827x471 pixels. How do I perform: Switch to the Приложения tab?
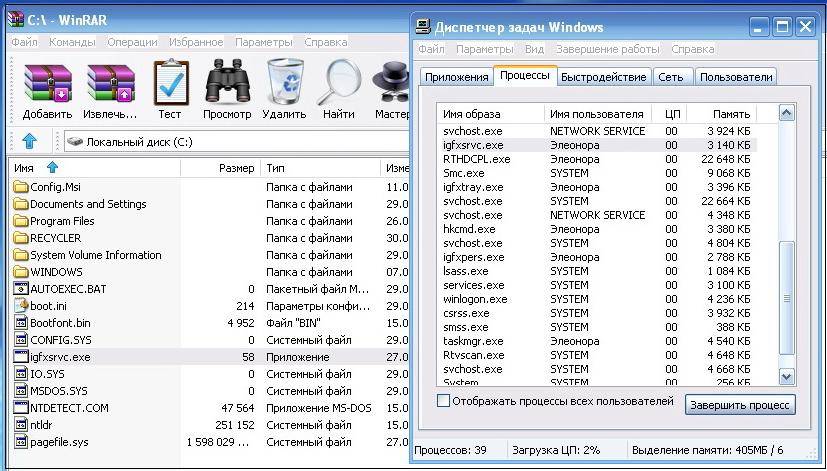pos(457,76)
